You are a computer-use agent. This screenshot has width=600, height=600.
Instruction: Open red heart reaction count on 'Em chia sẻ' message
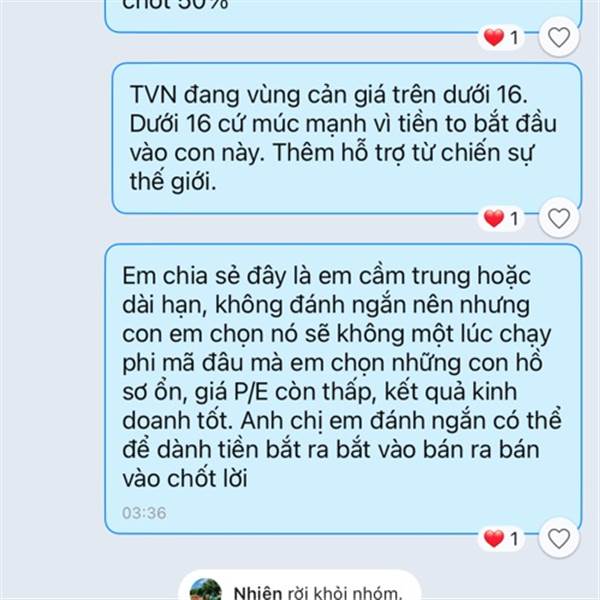click(501, 538)
